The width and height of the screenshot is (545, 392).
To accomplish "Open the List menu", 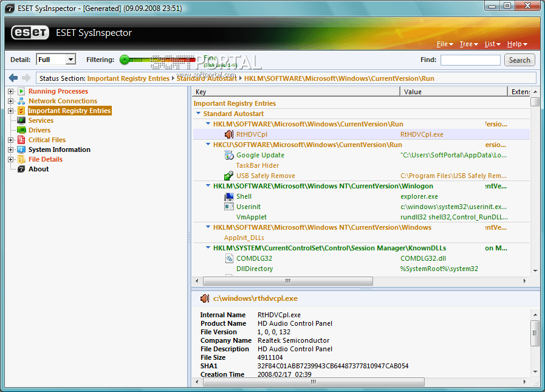I will coord(493,44).
